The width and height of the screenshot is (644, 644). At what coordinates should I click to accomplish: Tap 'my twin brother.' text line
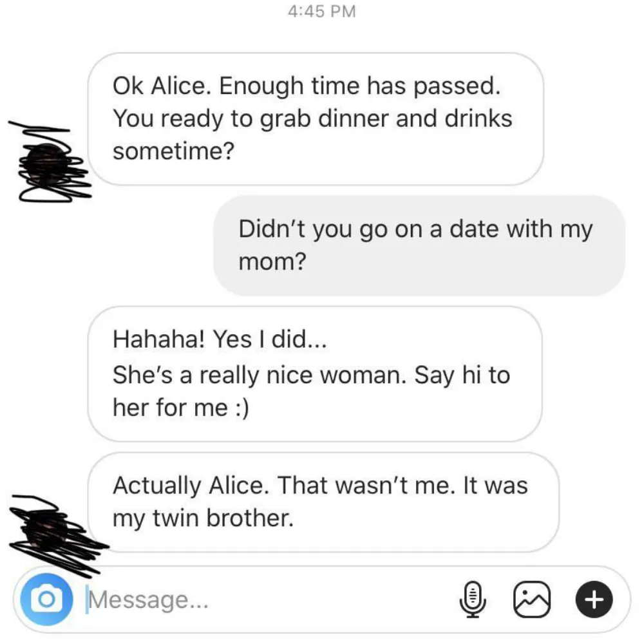[204, 518]
